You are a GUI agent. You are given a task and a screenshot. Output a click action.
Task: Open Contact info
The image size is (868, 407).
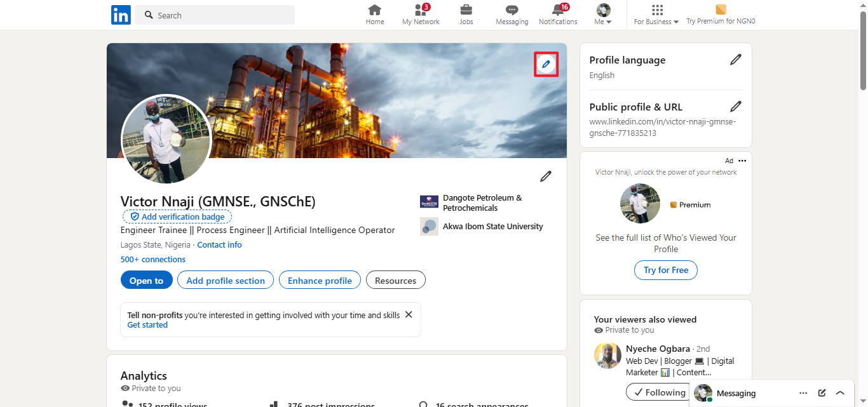coord(219,244)
